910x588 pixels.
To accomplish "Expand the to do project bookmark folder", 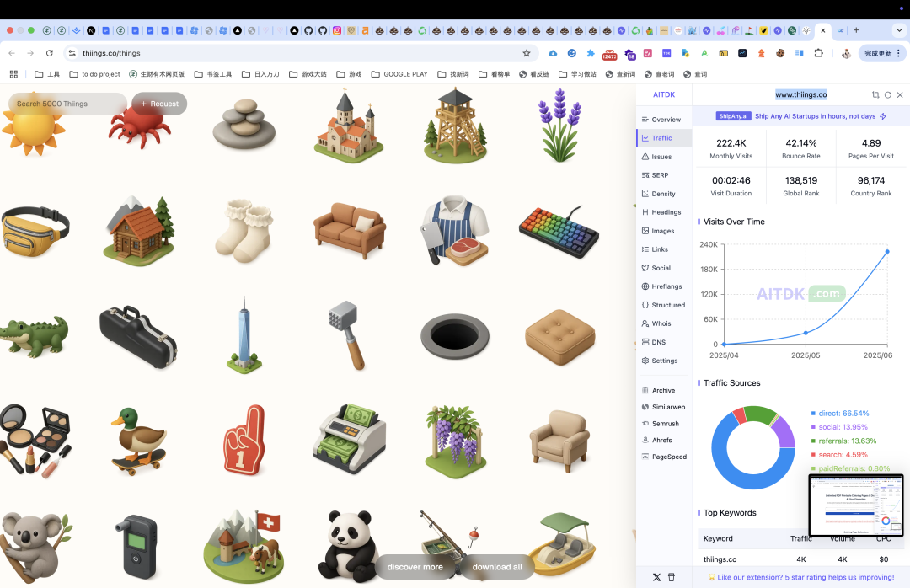I will (94, 74).
